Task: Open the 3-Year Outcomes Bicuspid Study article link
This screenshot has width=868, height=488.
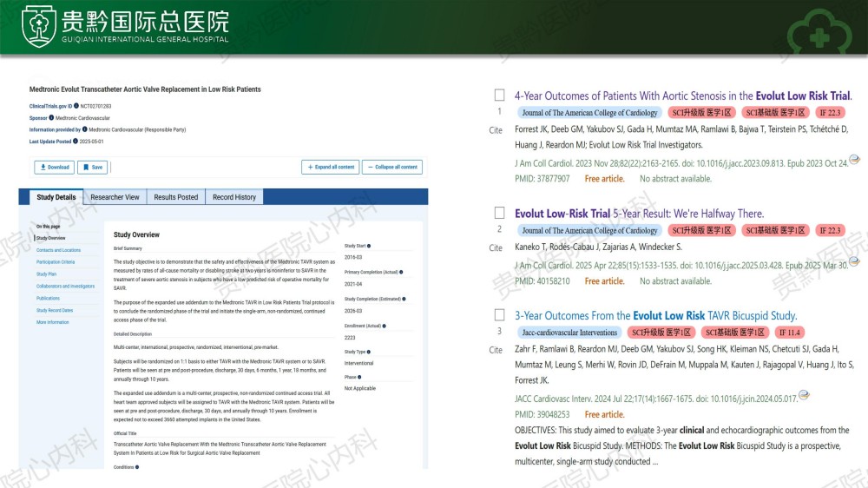Action: point(655,315)
